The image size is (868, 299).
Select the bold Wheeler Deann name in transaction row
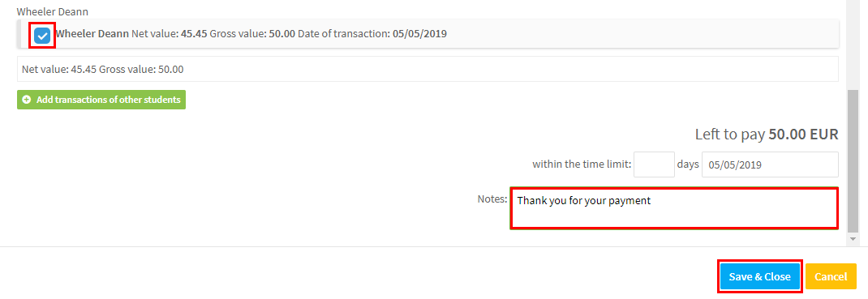[92, 34]
